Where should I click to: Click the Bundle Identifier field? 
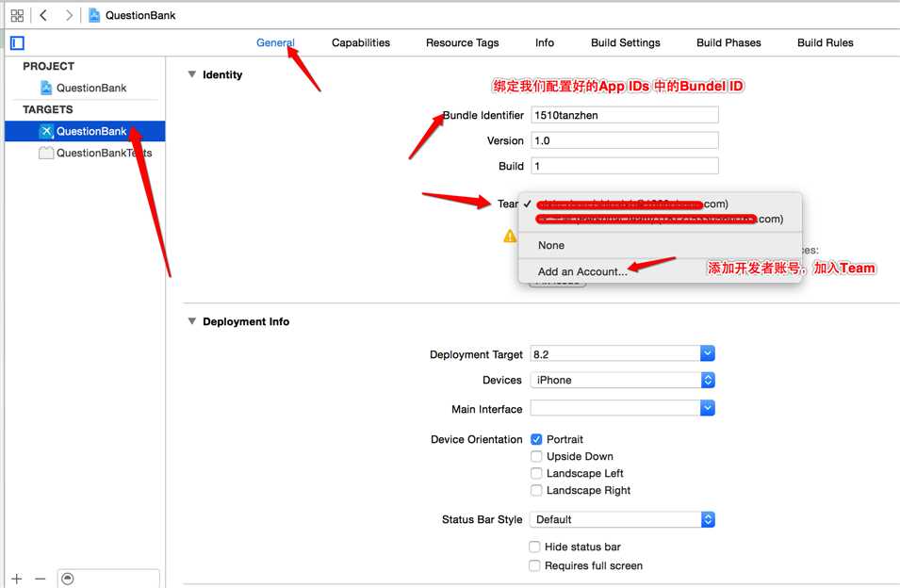point(625,115)
